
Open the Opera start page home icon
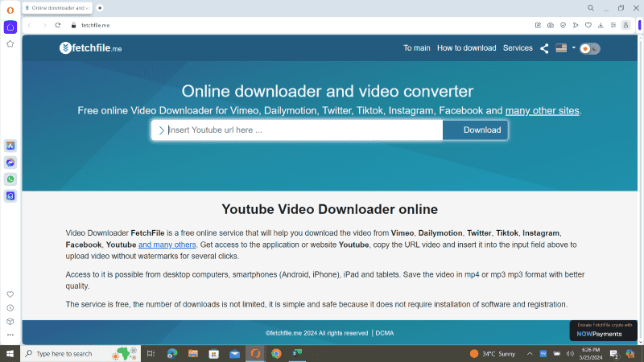(10, 27)
